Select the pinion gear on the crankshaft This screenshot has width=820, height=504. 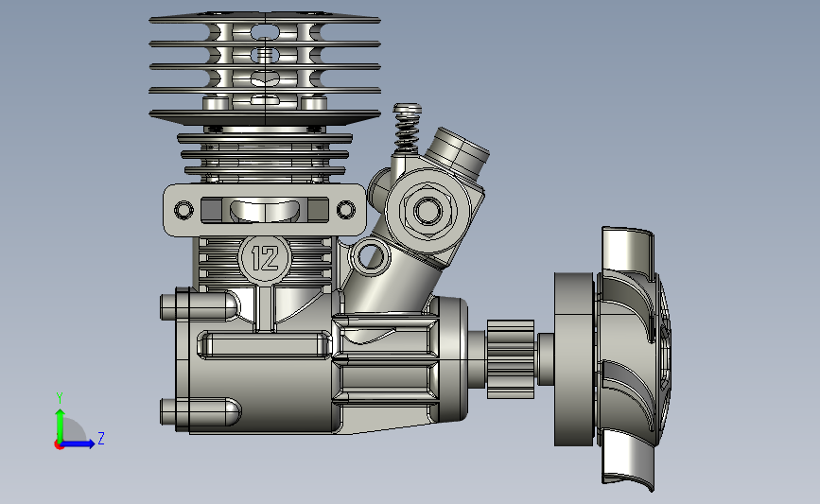coord(511,359)
